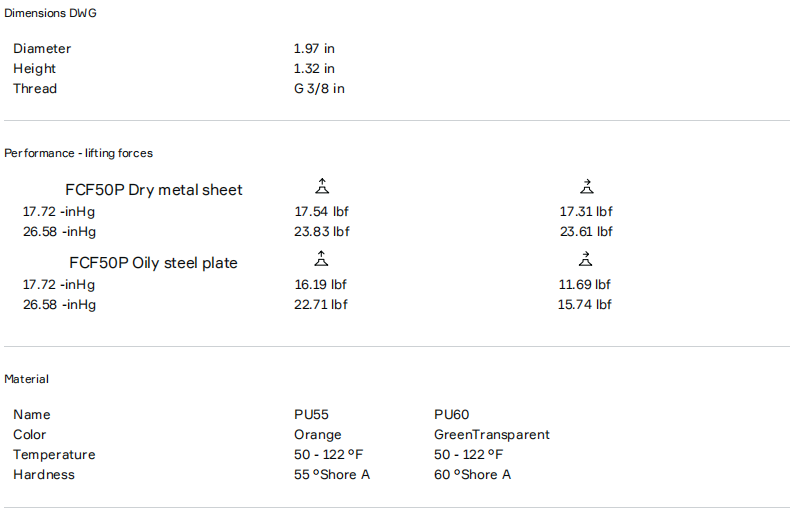This screenshot has width=790, height=515.
Task: Click the PU60 material name
Action: pyautogui.click(x=452, y=415)
